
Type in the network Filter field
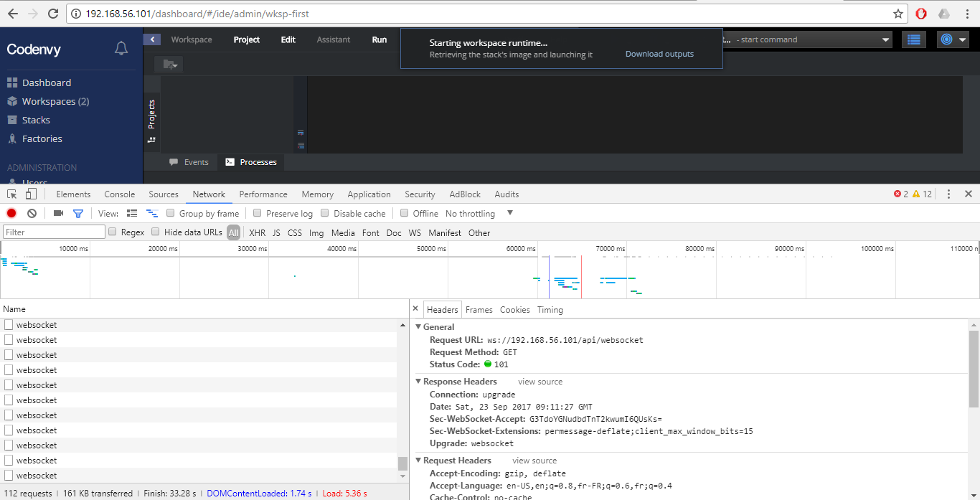click(53, 232)
